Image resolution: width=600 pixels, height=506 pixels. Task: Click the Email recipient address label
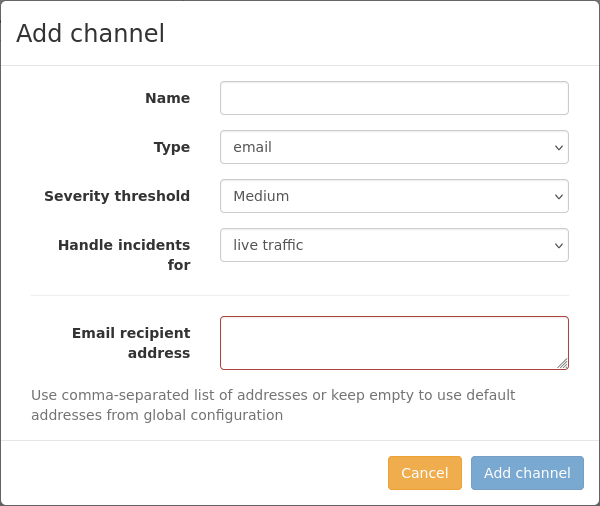[131, 343]
